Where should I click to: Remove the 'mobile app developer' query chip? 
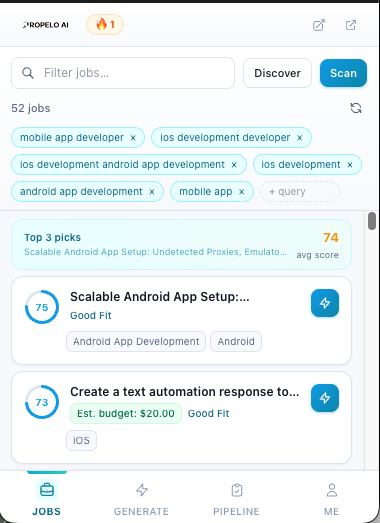click(x=133, y=138)
